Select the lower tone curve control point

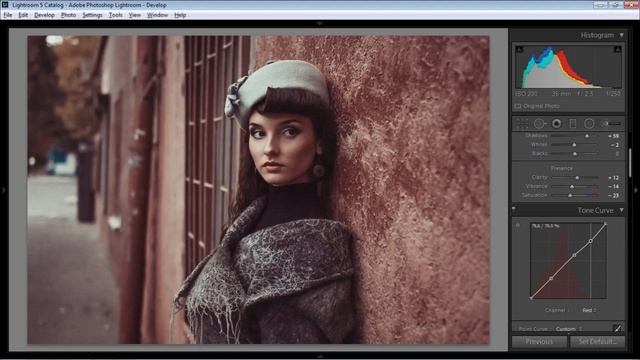(551, 278)
